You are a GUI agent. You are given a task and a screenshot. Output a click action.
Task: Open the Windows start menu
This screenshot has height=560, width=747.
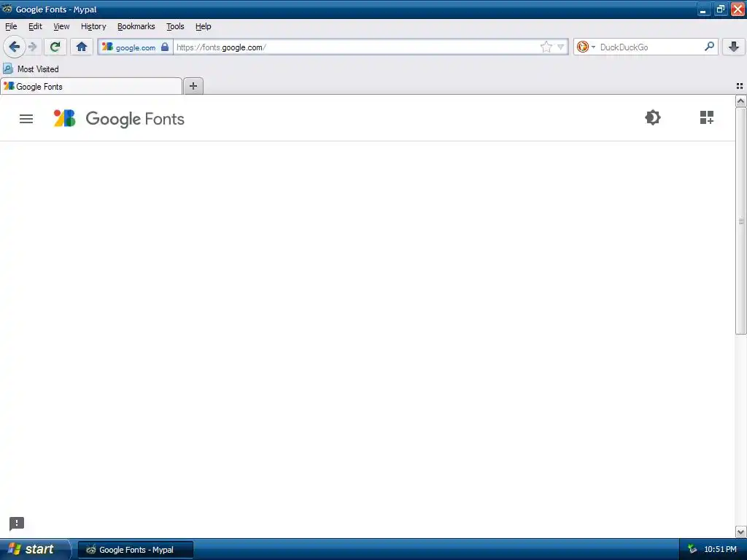[34, 549]
